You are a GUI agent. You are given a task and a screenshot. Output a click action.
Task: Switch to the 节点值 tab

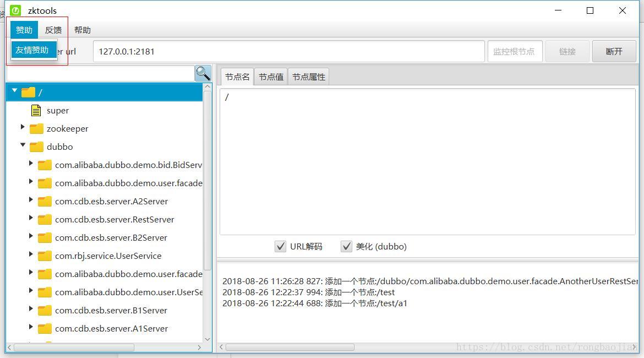point(271,77)
